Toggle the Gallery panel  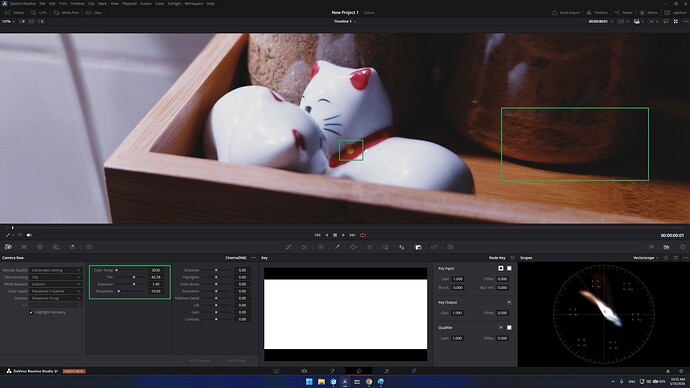coord(15,13)
